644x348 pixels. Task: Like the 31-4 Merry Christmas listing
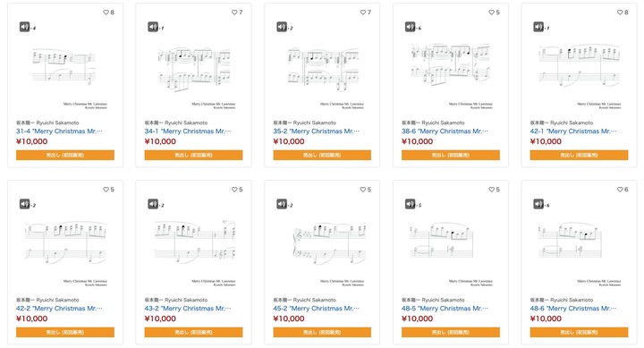106,13
